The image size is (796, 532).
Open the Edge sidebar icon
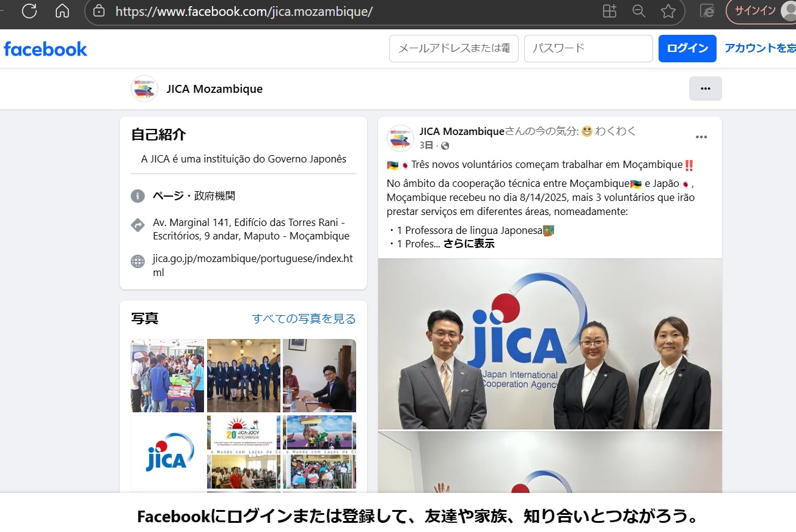pos(707,11)
